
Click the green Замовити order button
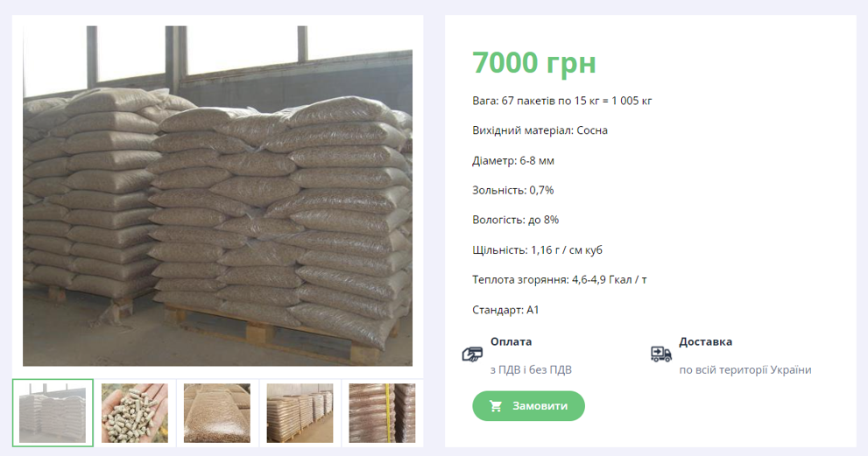[x=528, y=406]
